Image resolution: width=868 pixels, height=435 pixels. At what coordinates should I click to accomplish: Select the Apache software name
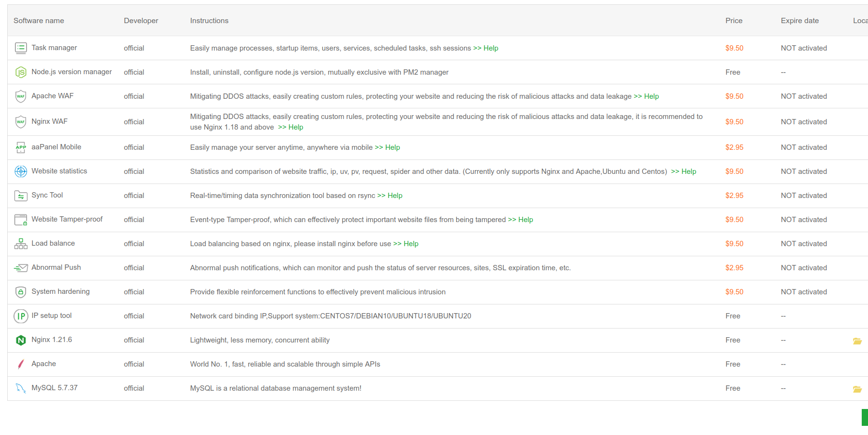coord(43,364)
